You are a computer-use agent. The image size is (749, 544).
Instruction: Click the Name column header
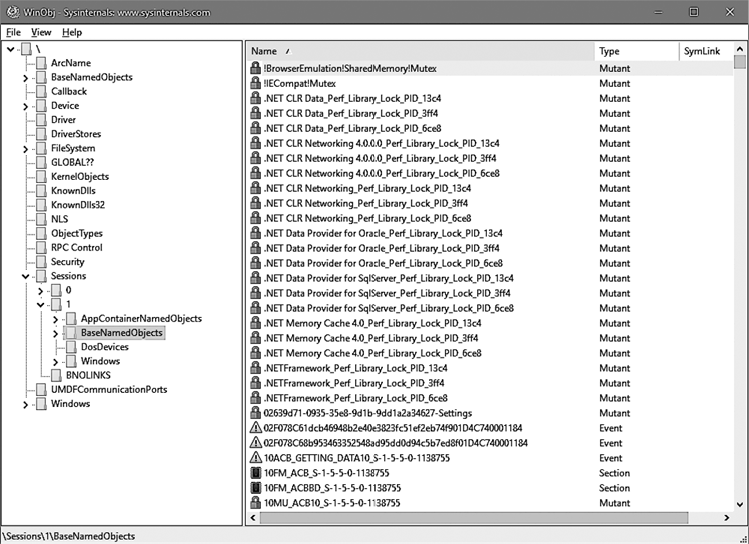pyautogui.click(x=264, y=51)
